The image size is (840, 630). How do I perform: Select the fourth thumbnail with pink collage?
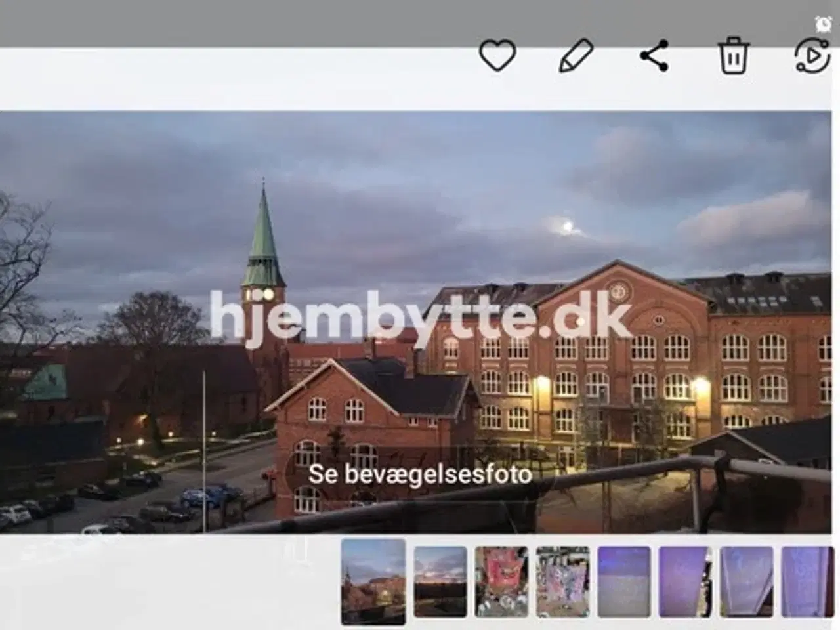562,581
